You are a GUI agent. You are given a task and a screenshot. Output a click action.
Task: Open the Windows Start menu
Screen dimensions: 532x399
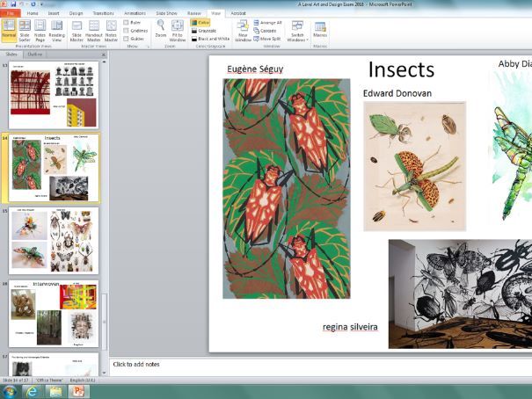coord(9,392)
